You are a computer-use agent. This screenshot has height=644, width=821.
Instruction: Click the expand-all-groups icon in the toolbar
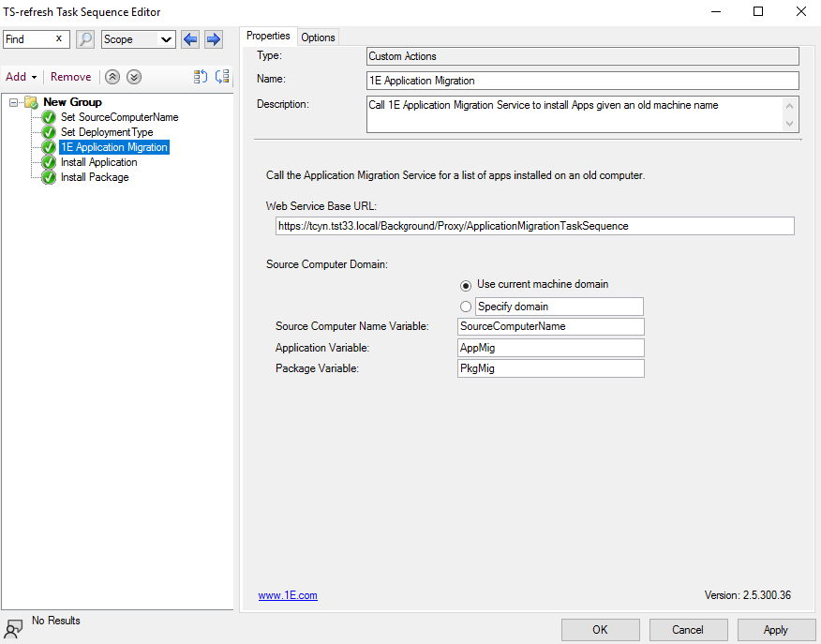[x=222, y=77]
